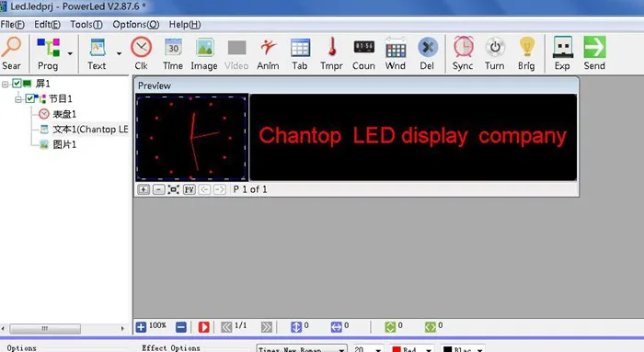Adjust brightness with Brig
The image size is (644, 352).
tap(526, 53)
